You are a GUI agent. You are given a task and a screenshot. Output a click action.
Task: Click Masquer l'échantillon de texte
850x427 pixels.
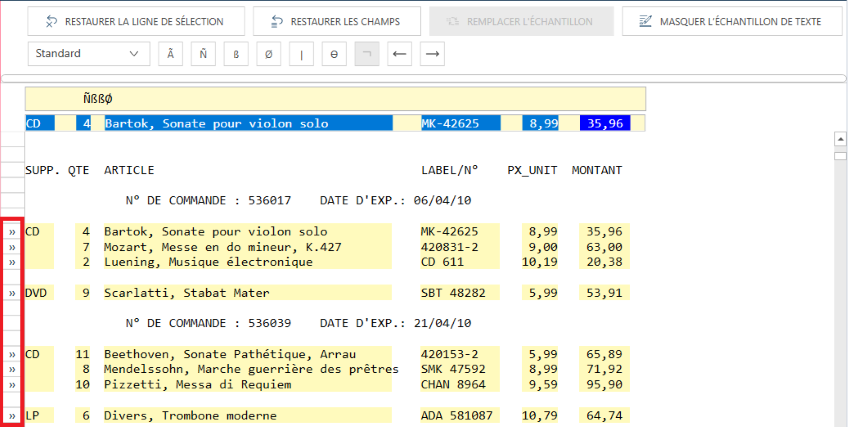tap(730, 21)
